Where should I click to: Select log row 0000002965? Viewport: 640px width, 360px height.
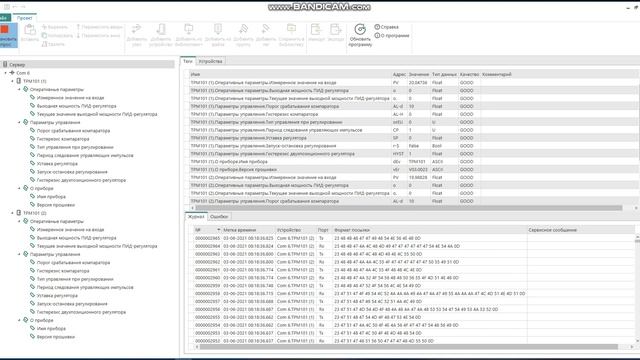414,238
